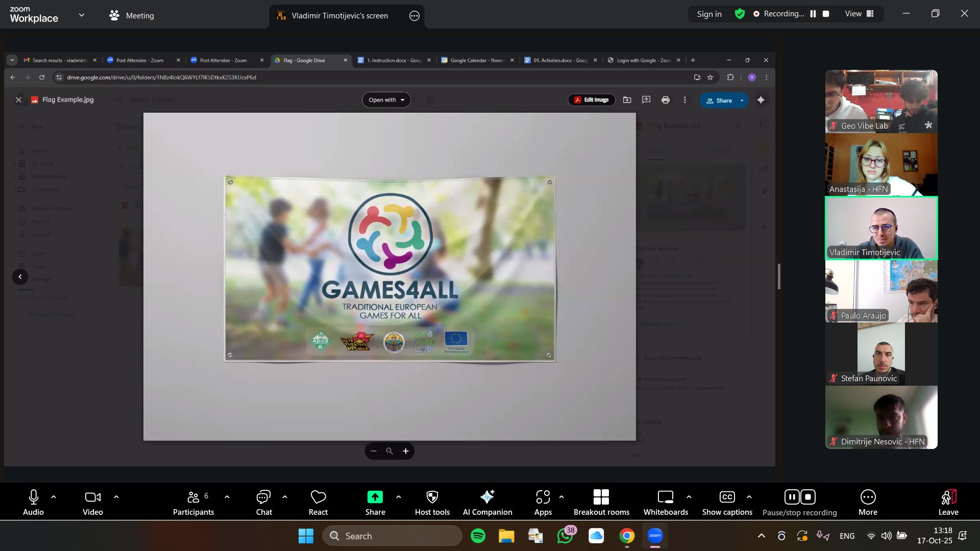Select Geo Vibe Lab video tile
The image size is (980, 551).
(x=881, y=102)
